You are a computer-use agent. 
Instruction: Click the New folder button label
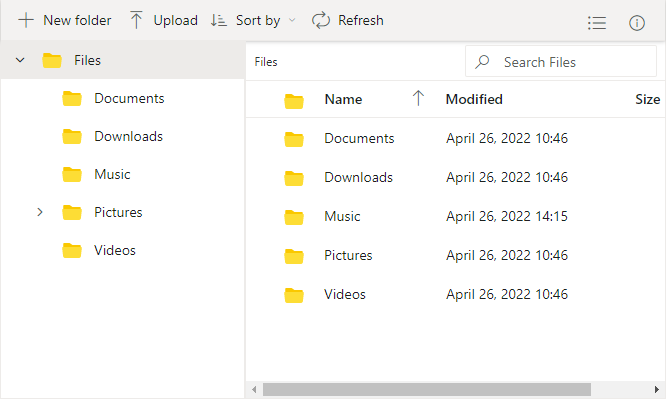[77, 20]
